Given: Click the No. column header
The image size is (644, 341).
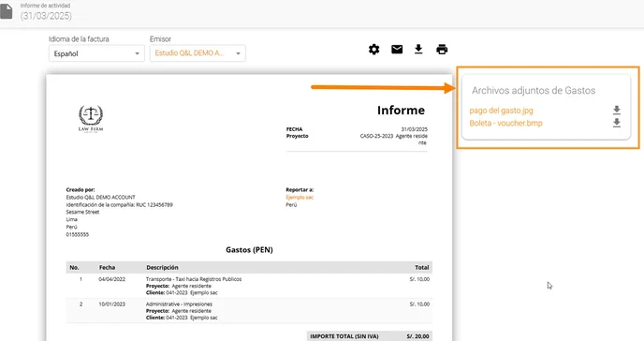Looking at the screenshot, I should coord(74,267).
